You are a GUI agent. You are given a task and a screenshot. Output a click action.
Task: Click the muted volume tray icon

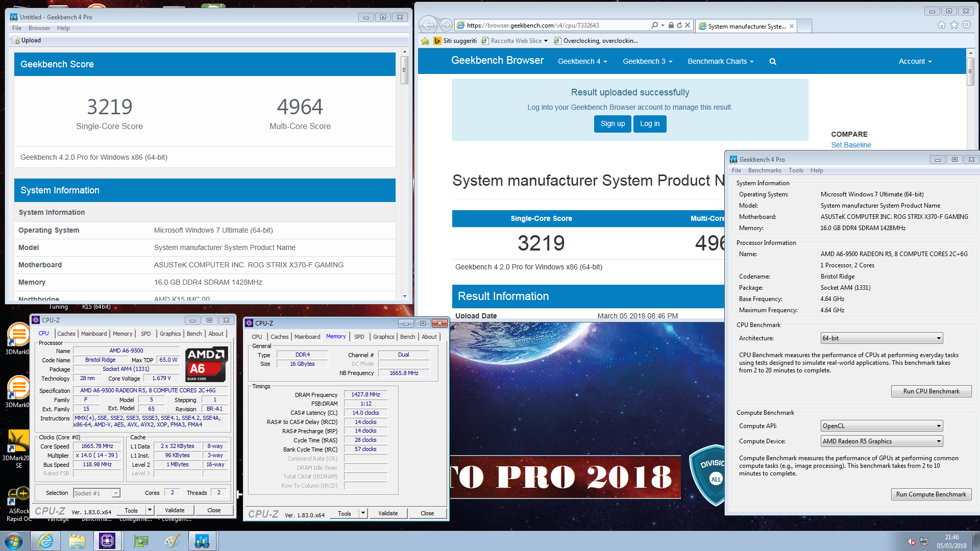point(911,541)
